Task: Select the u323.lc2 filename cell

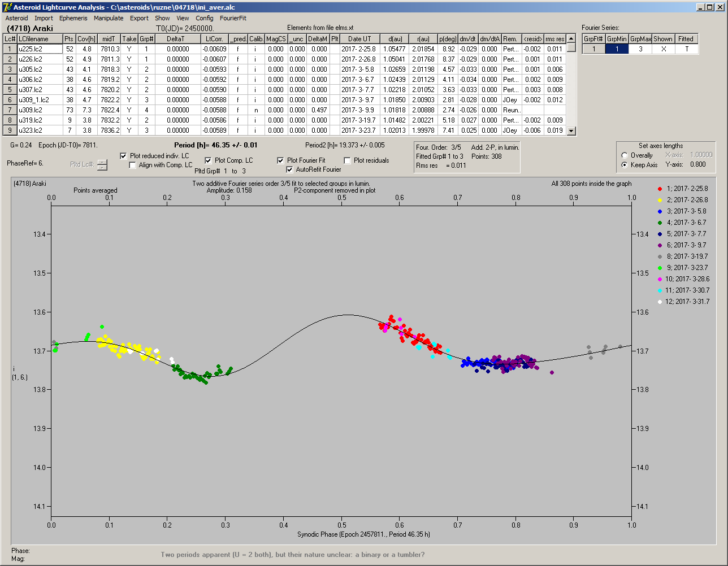Action: coord(40,130)
